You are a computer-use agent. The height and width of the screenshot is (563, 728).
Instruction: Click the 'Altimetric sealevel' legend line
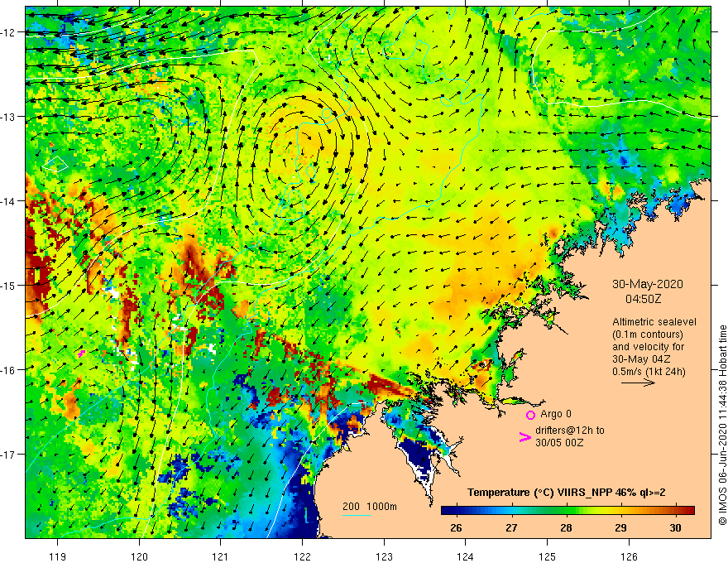click(654, 322)
